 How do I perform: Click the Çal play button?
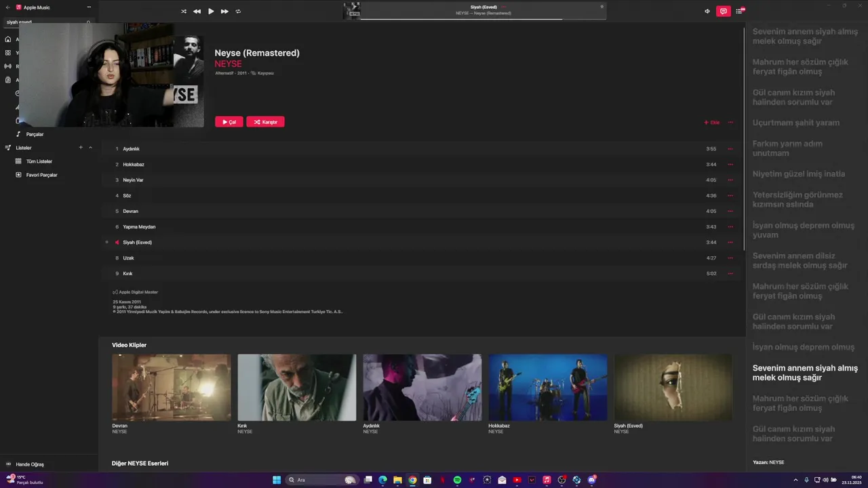coord(229,122)
